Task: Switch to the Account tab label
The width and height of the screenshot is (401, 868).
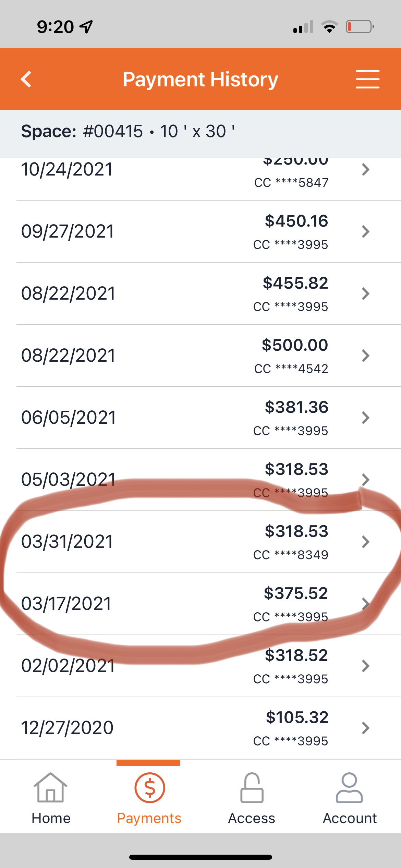Action: point(350,818)
